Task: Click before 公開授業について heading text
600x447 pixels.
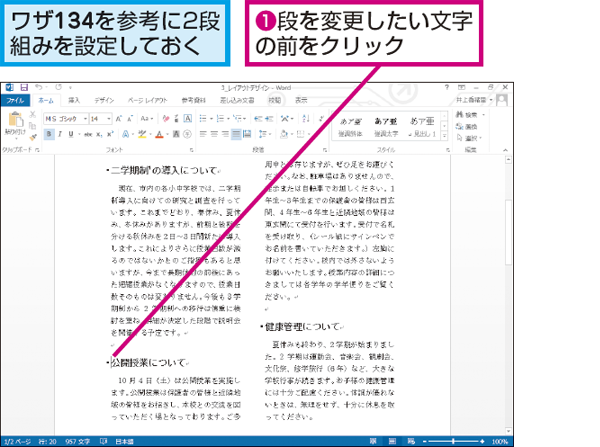Action: (111, 363)
